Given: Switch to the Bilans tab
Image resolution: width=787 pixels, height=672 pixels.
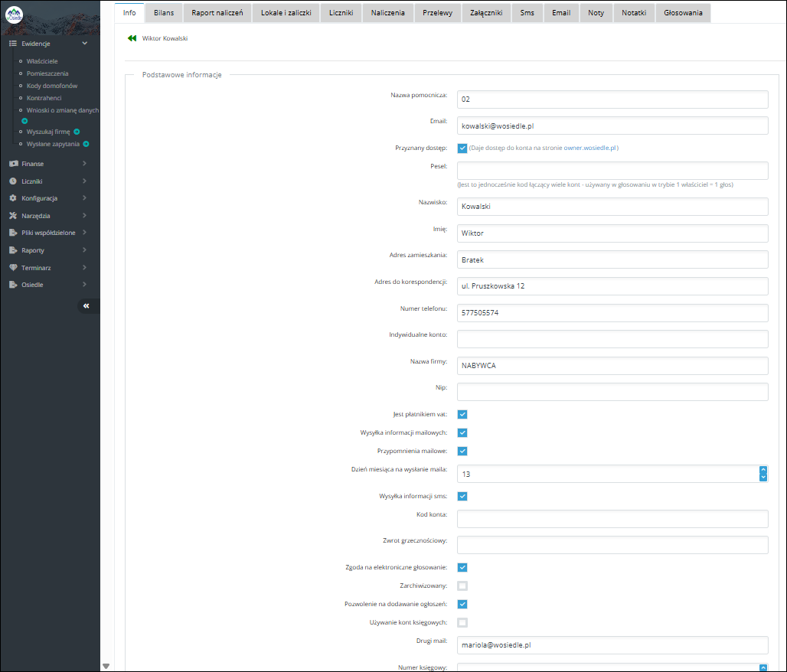Looking at the screenshot, I should (164, 13).
